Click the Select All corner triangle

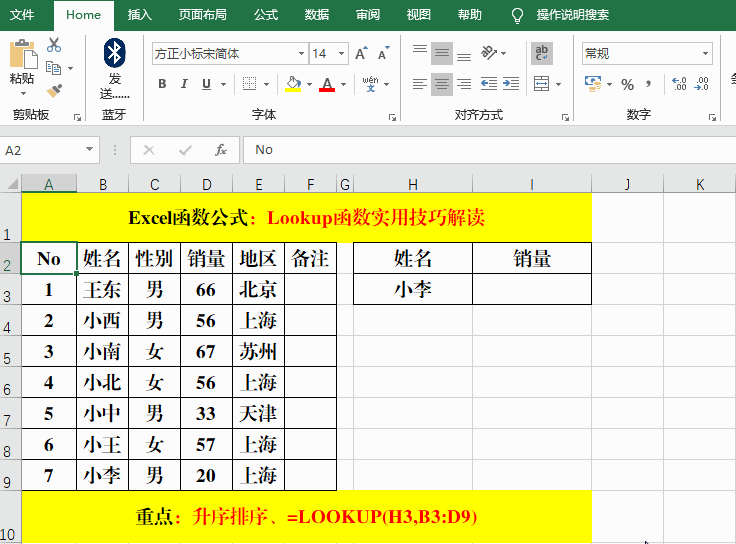(13, 184)
